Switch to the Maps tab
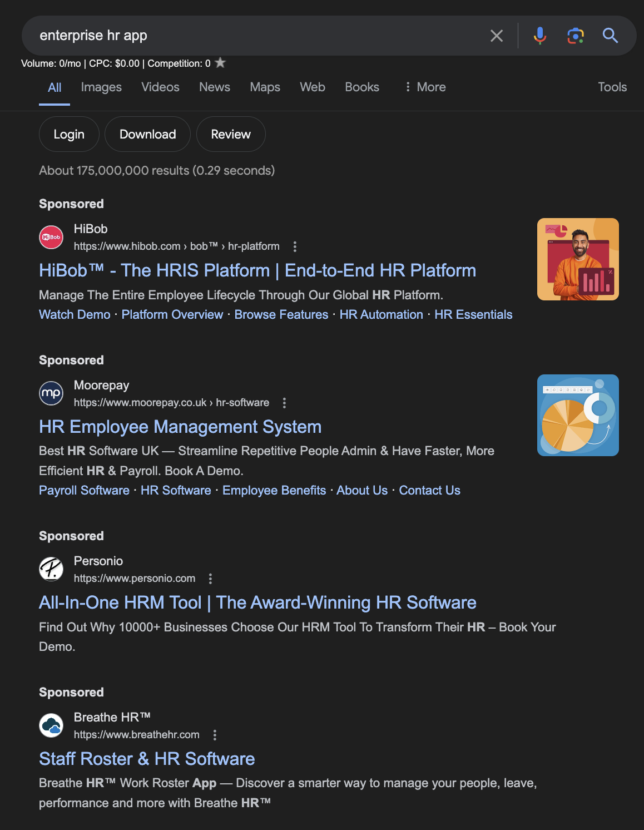 pos(265,87)
